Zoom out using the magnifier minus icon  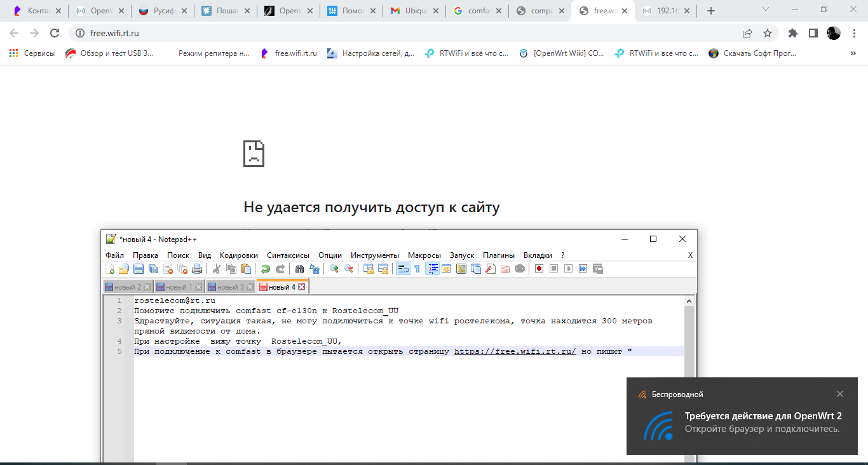[x=348, y=269]
